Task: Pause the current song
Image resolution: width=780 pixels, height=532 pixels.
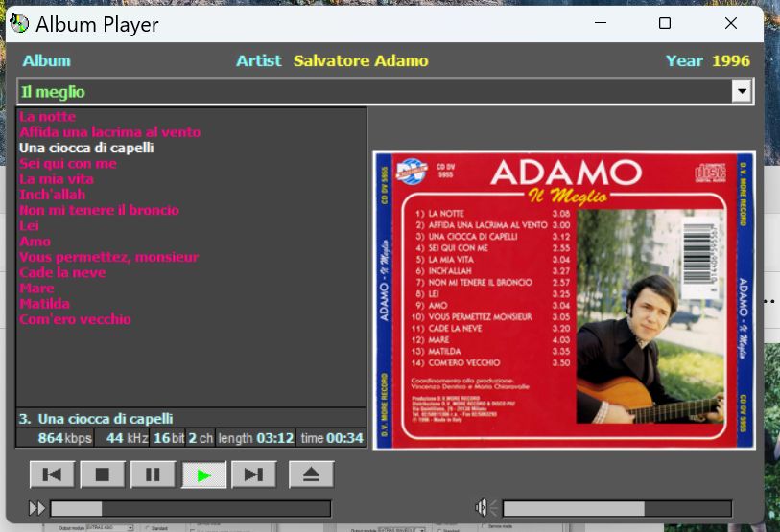Action: click(x=153, y=474)
